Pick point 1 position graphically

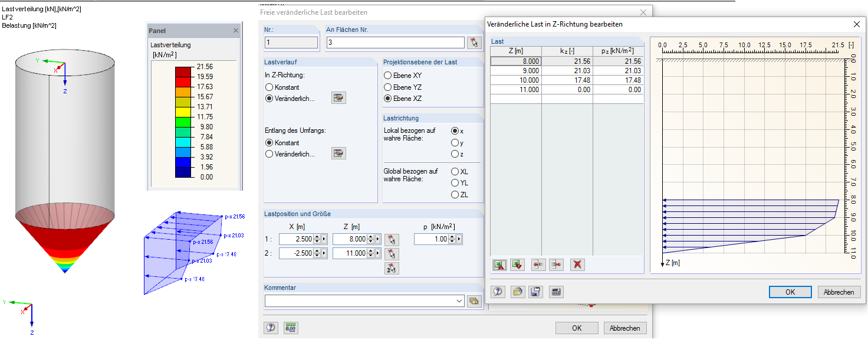click(392, 239)
